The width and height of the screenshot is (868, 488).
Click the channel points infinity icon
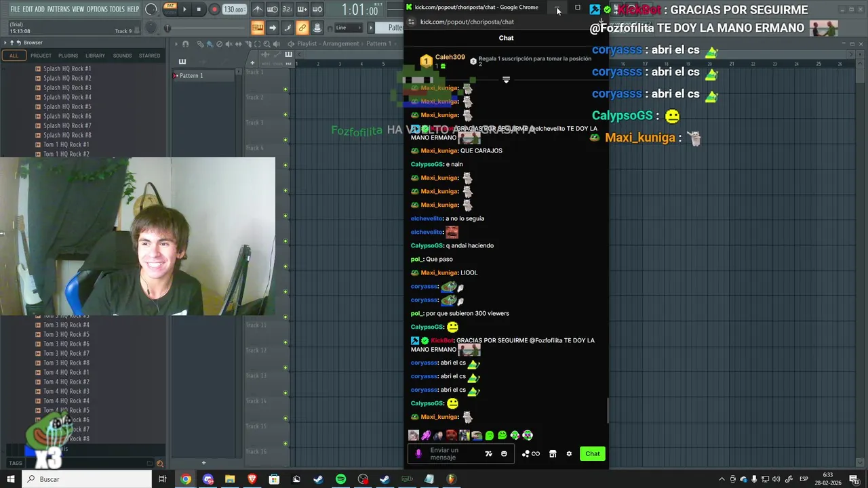coord(536,453)
